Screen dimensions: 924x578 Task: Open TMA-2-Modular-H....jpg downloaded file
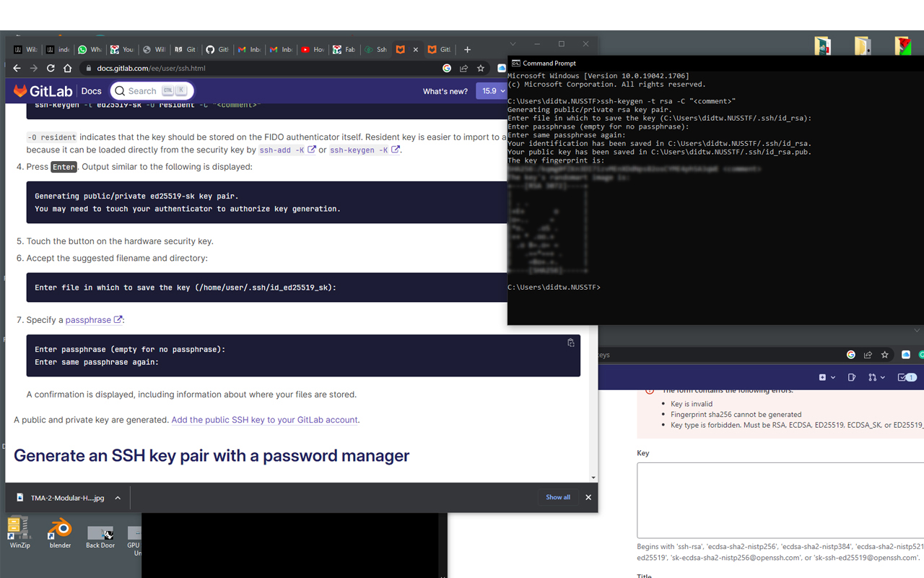[61, 498]
